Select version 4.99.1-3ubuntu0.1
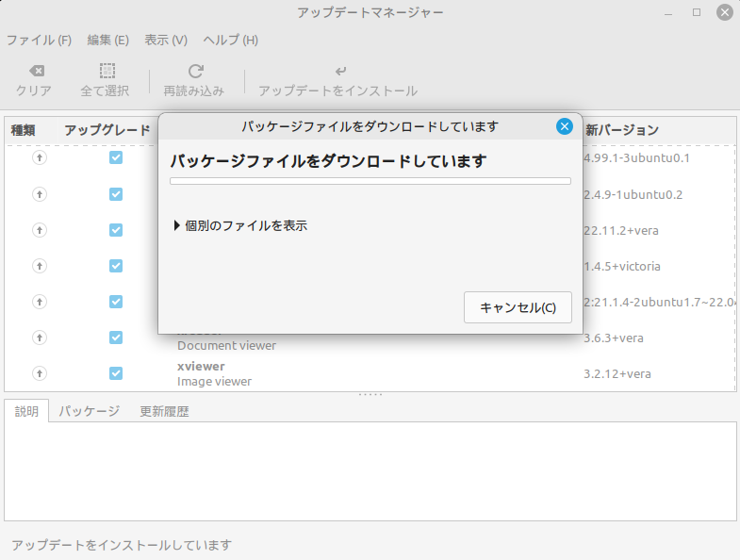This screenshot has height=560, width=740. [x=636, y=157]
